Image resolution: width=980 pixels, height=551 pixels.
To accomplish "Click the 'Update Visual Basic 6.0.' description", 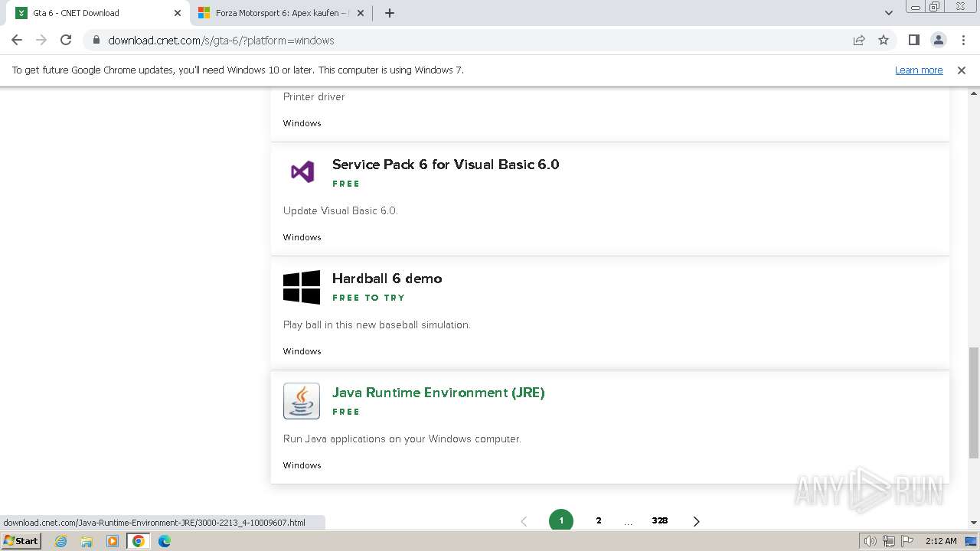I will 341,210.
